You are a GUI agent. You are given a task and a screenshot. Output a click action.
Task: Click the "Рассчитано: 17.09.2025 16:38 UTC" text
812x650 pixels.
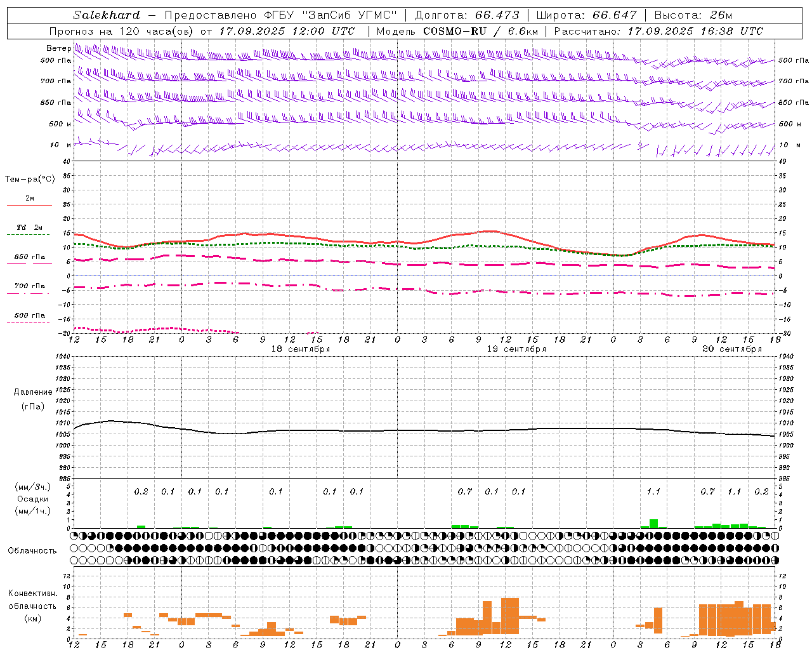658,31
